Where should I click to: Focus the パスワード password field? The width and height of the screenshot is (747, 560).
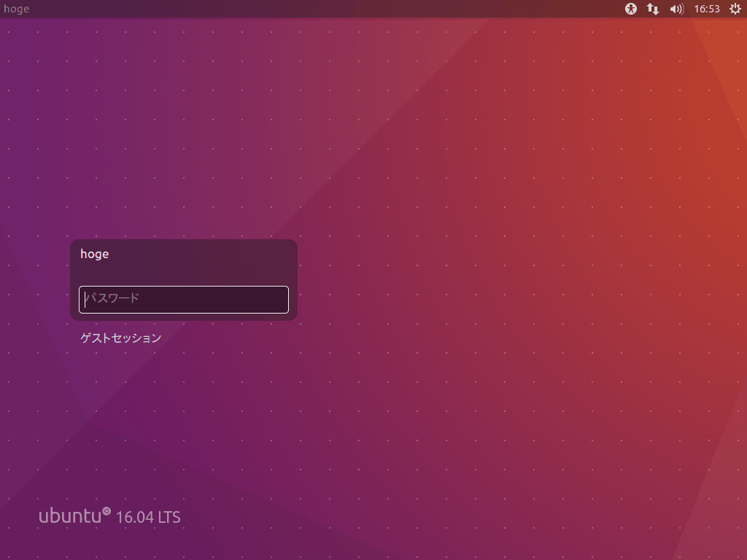184,299
